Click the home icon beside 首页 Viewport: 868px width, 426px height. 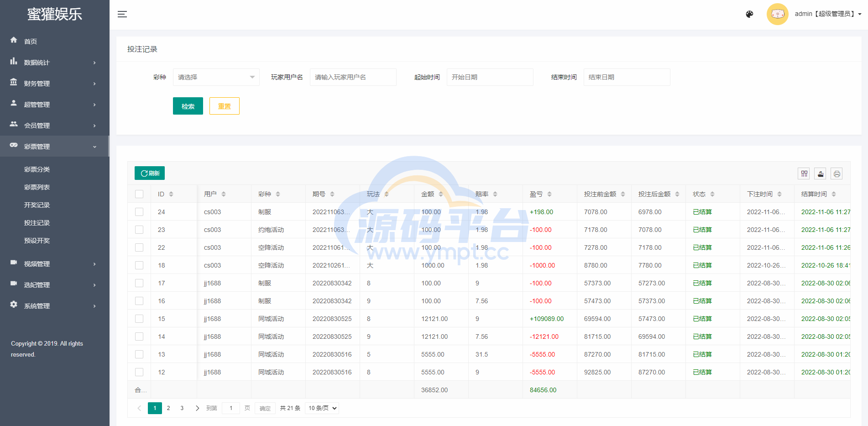[x=14, y=40]
